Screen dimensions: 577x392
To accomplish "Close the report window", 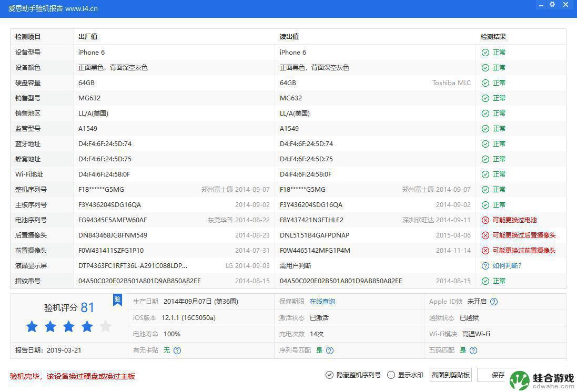I will click(x=565, y=4).
